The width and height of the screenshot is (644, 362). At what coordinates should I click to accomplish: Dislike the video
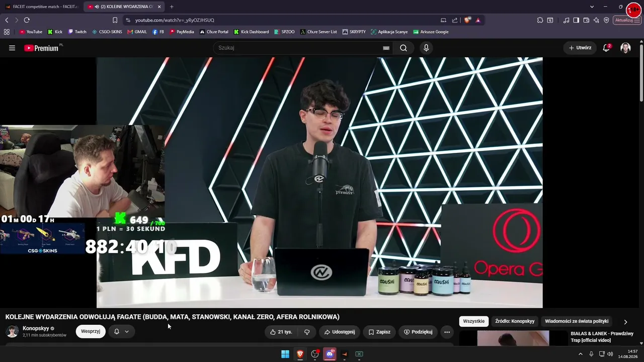point(307,332)
